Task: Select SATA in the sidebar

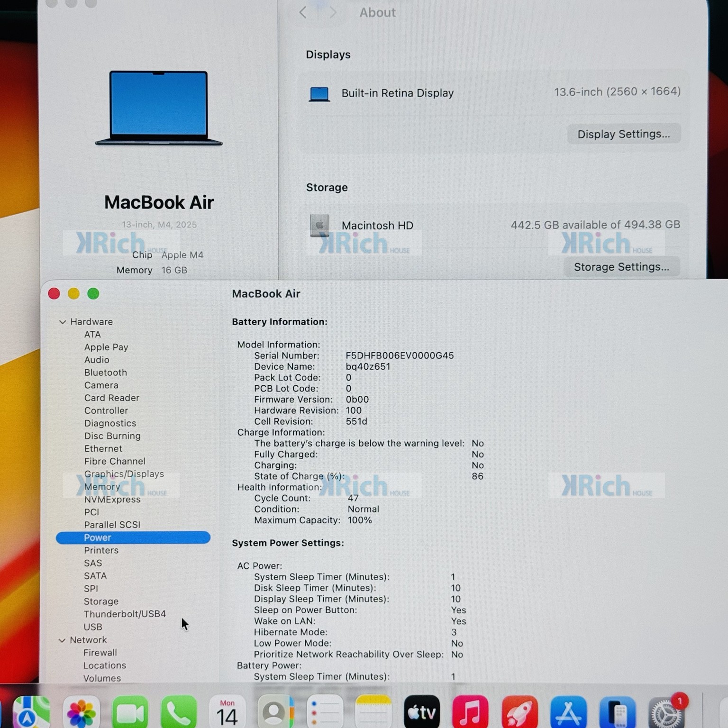Action: 95,576
